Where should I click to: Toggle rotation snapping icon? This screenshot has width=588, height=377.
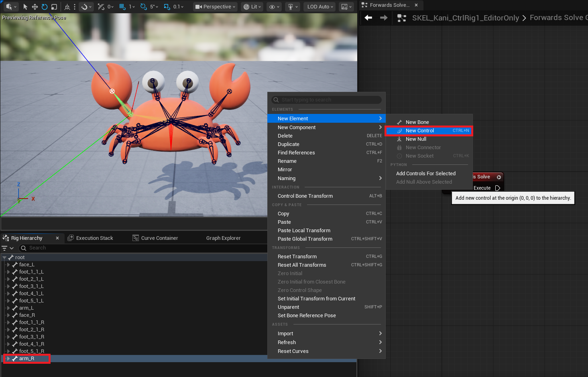143,7
